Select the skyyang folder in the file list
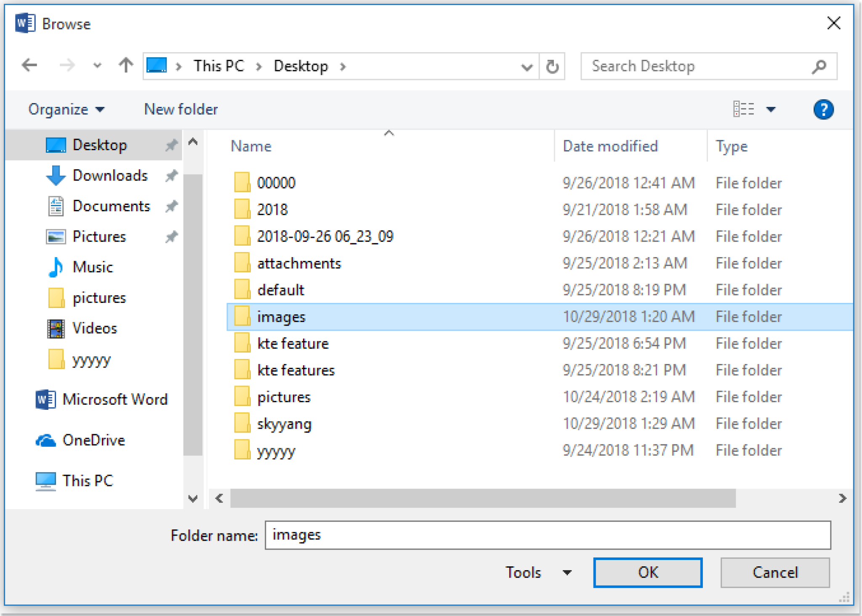Viewport: 862px width, 616px height. (285, 423)
